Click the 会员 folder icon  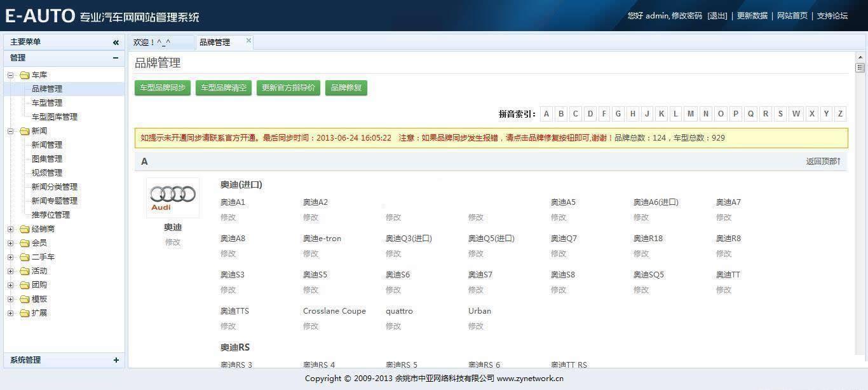pyautogui.click(x=24, y=243)
